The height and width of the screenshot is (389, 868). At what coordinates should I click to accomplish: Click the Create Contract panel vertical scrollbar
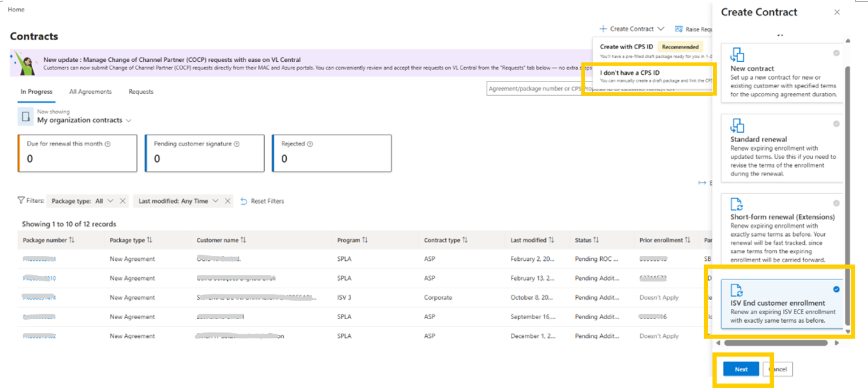point(848,194)
